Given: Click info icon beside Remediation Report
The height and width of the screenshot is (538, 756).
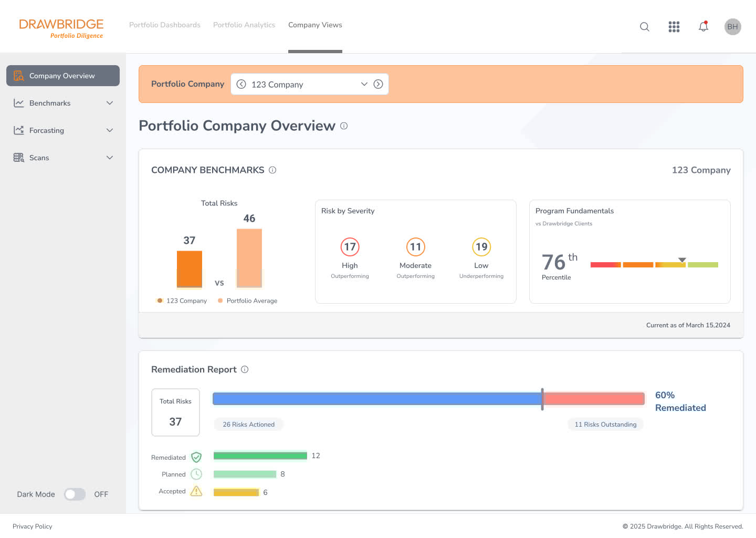Looking at the screenshot, I should coord(245,370).
